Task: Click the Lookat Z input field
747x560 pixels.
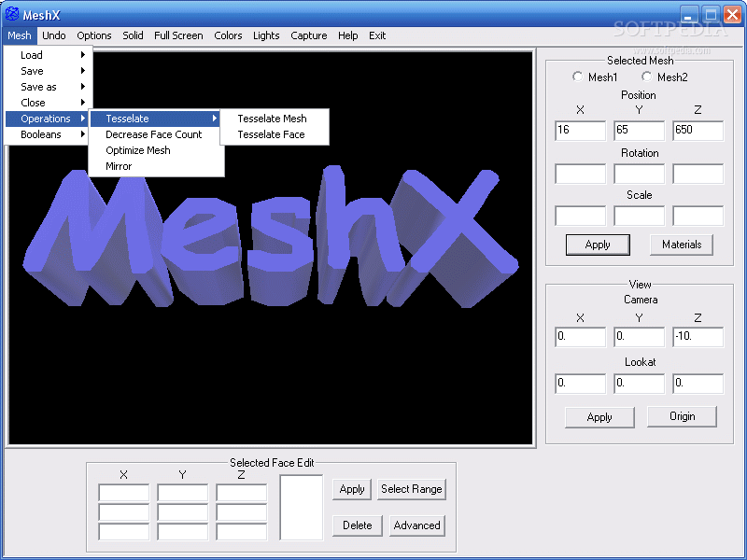Action: tap(698, 384)
